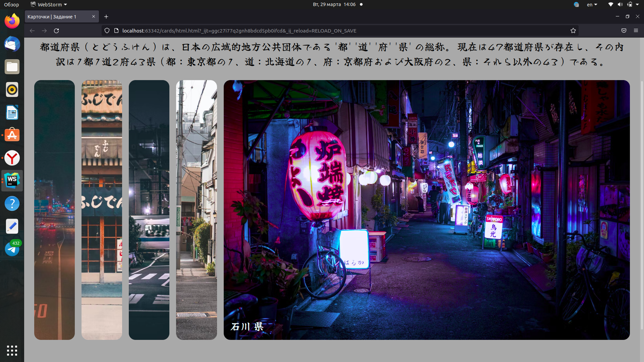Close the Карточки | Задание 1 tab

(x=94, y=16)
